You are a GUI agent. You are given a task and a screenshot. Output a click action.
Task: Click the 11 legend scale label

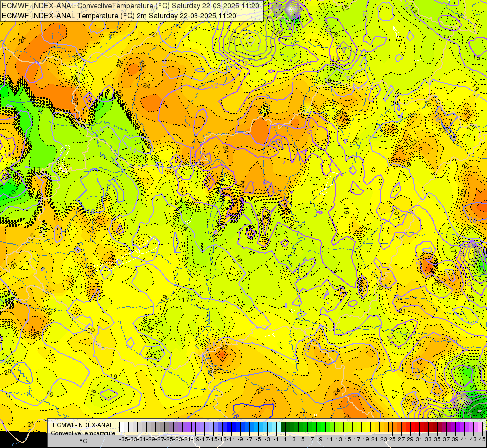pos(330,439)
